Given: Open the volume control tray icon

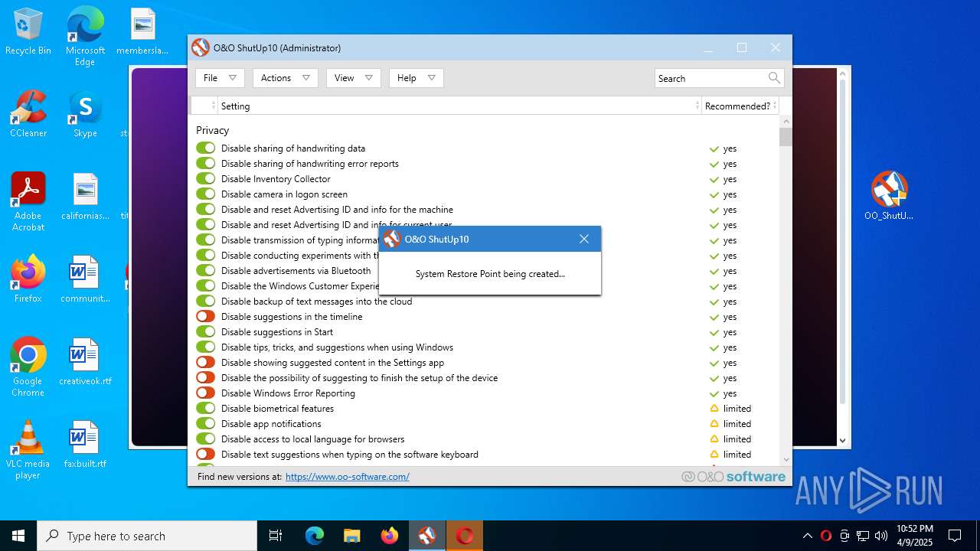Looking at the screenshot, I should click(x=881, y=536).
